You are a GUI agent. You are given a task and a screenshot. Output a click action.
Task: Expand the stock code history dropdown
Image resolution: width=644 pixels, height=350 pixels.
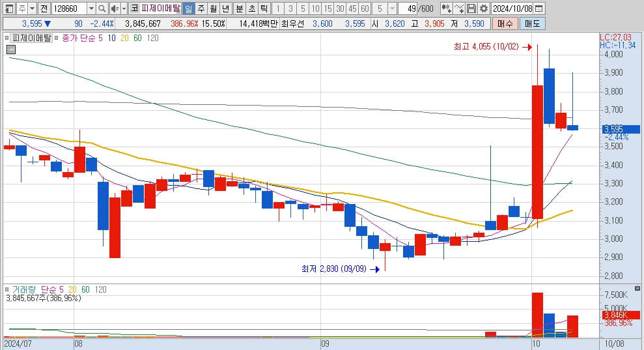[91, 8]
